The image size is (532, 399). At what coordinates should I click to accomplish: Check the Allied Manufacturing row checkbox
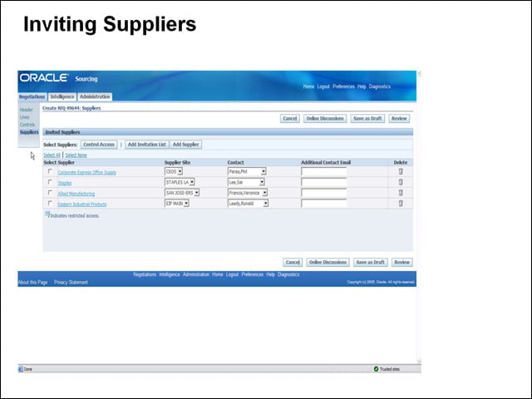50,192
